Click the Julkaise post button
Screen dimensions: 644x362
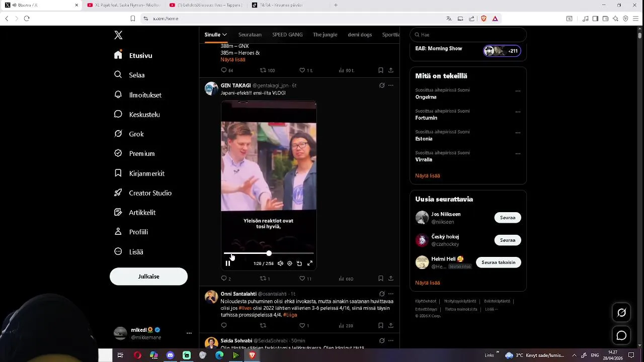(x=148, y=277)
